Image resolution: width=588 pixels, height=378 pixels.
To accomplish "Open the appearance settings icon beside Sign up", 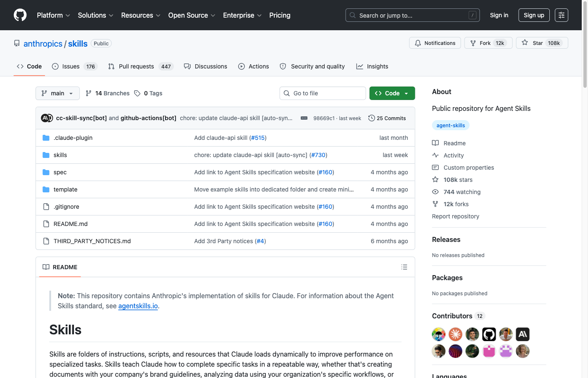I will tap(561, 15).
